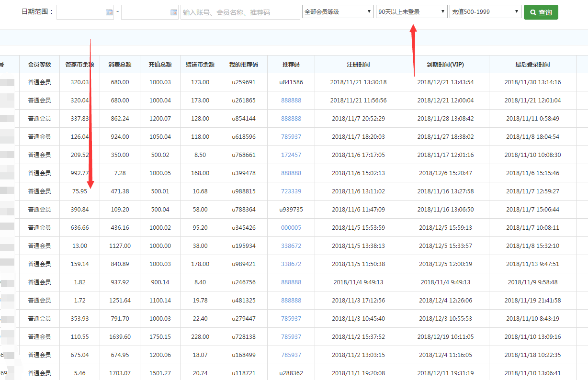588x380 pixels.
Task: Click the 会员等级 column header
Action: [x=39, y=64]
